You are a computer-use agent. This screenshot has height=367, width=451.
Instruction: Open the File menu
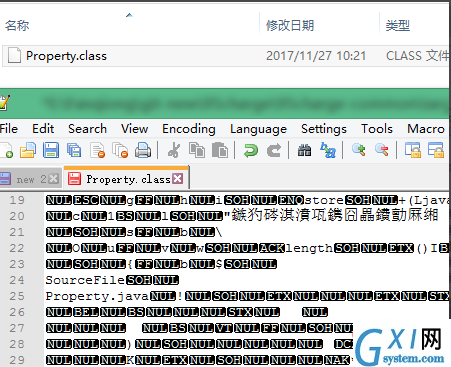[x=9, y=129]
